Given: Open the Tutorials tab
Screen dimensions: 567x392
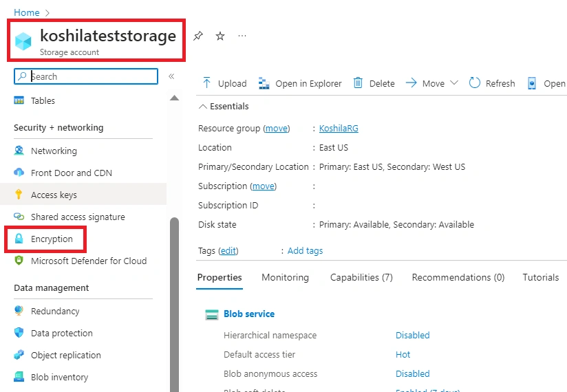Looking at the screenshot, I should [541, 277].
